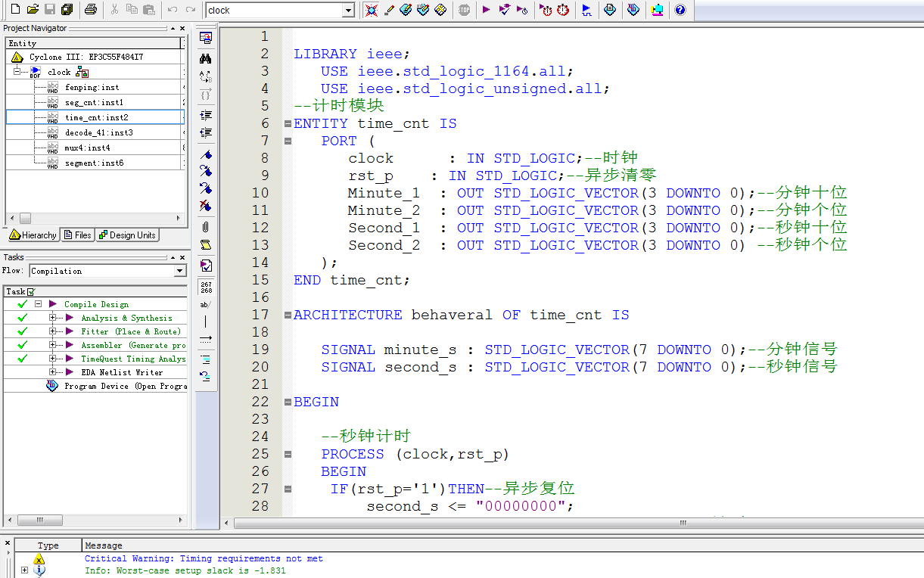Open the Flow Compilation dropdown
The image size is (924, 578).
(x=179, y=271)
